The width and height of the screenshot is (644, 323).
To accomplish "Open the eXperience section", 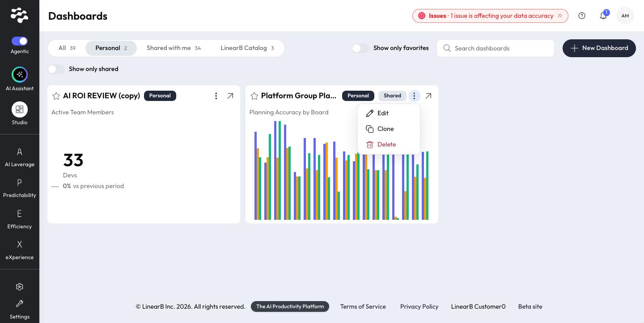I will [20, 250].
